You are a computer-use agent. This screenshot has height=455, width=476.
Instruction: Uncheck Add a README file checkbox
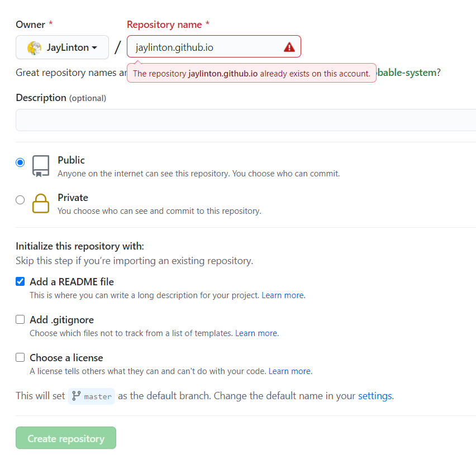pos(20,281)
